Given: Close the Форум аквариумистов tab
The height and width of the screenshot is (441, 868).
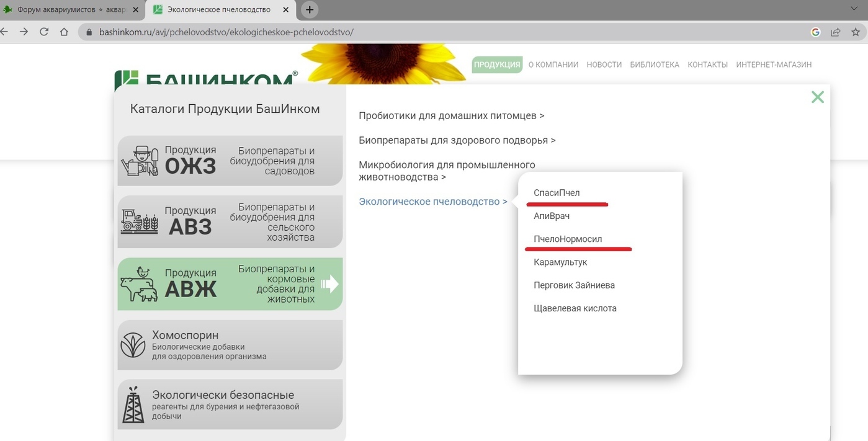Looking at the screenshot, I should click(x=136, y=10).
